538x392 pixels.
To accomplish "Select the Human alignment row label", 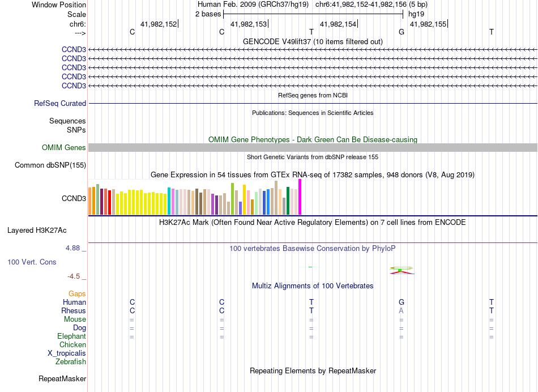I will click(x=74, y=302).
